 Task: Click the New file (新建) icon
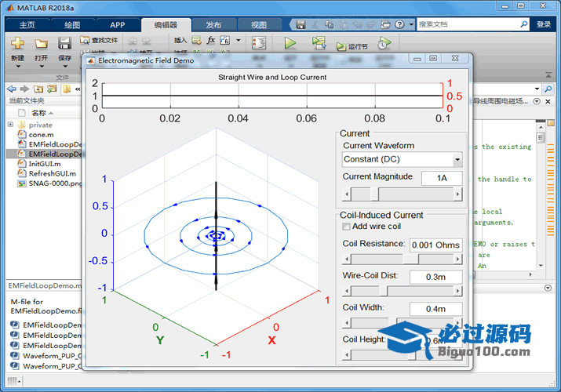click(x=17, y=43)
